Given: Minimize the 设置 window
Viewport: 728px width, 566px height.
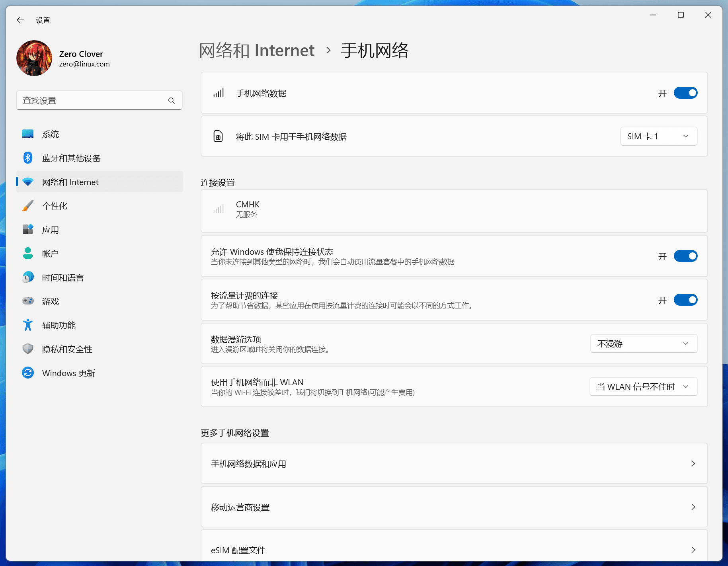Looking at the screenshot, I should coord(653,15).
